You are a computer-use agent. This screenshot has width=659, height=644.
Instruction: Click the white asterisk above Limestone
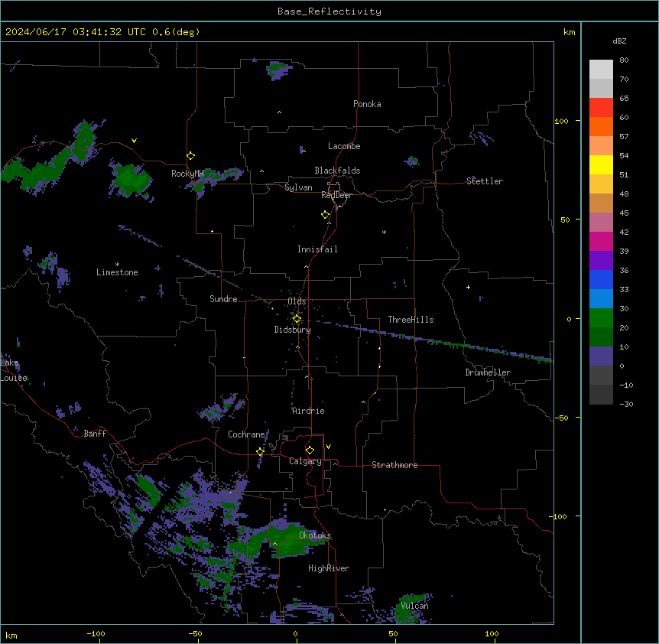(x=117, y=265)
